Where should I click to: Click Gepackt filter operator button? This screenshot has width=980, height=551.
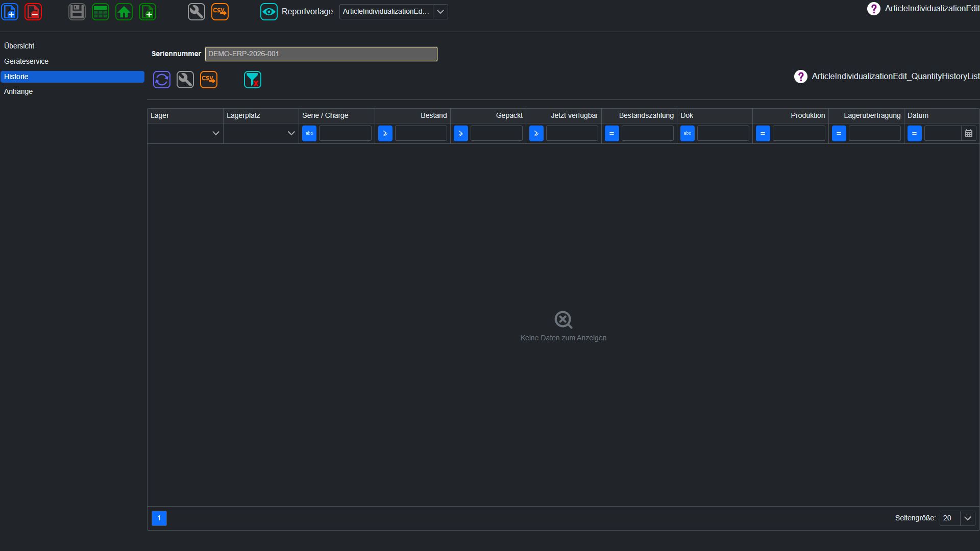[461, 133]
